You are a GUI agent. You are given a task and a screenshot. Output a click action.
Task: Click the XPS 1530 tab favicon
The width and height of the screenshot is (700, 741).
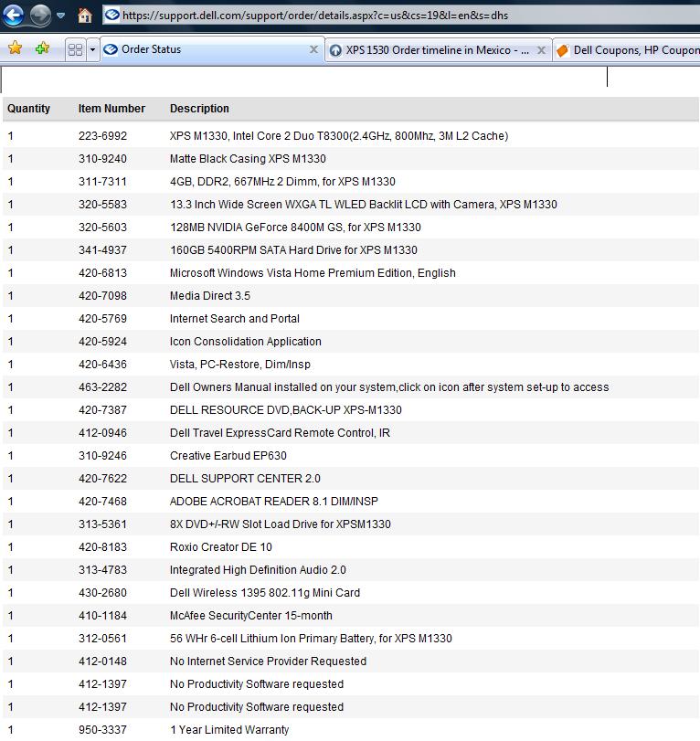pyautogui.click(x=335, y=50)
